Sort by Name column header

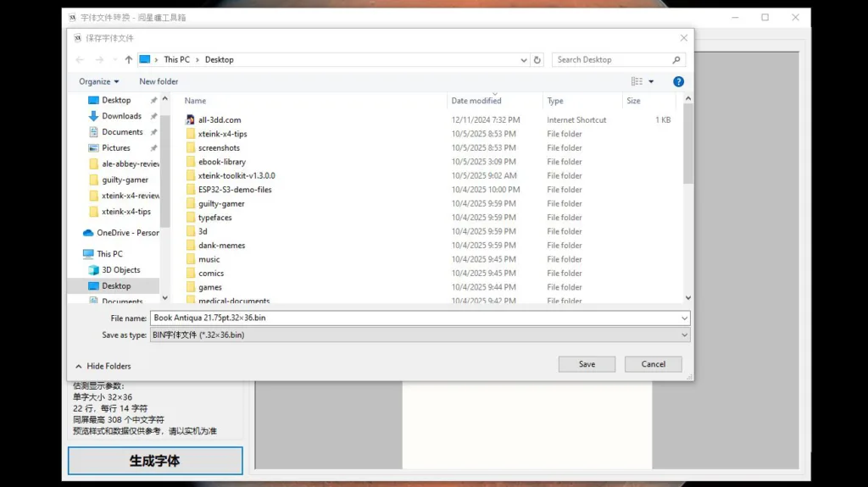(x=196, y=101)
